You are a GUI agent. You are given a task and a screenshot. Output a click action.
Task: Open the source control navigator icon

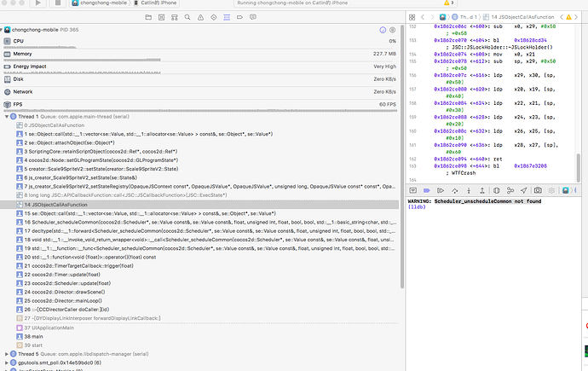tap(162, 17)
